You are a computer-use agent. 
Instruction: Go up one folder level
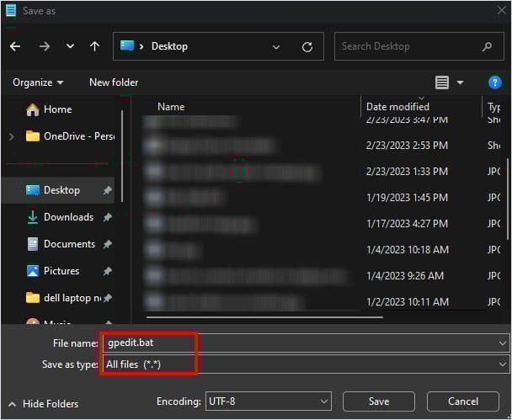pos(94,46)
